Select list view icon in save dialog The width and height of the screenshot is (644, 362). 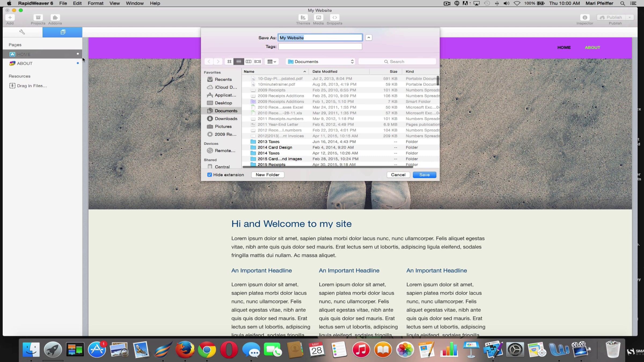point(239,62)
